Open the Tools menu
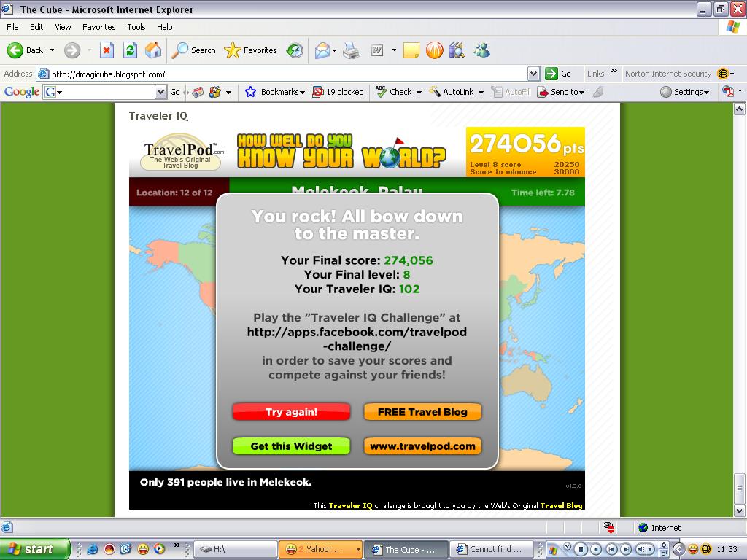The width and height of the screenshot is (747, 560). point(136,27)
